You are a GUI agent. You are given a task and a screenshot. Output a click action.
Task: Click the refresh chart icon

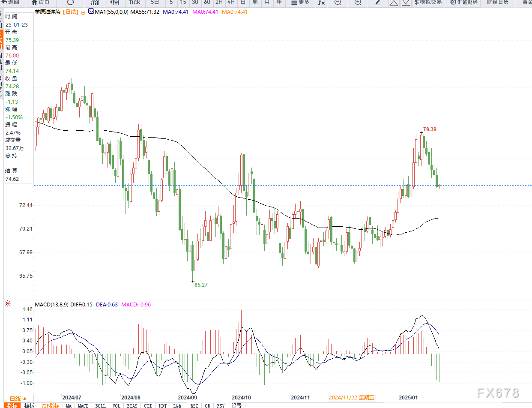(x=71, y=3)
